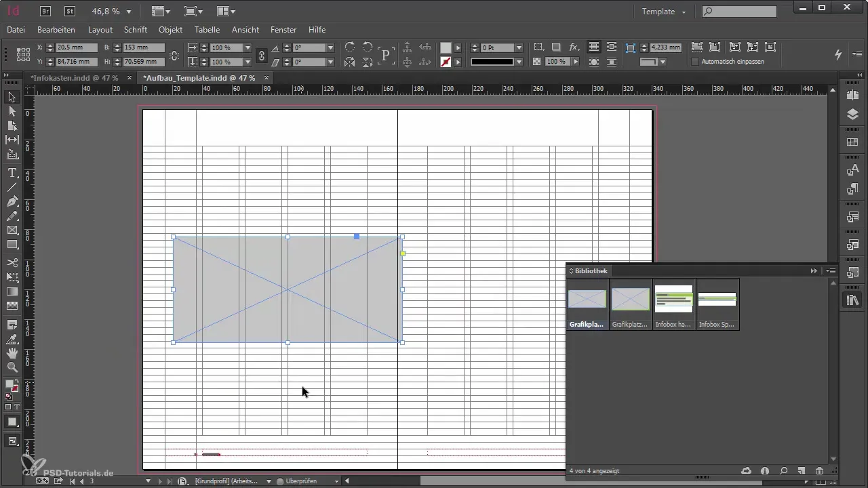Open the Template workspace switcher
Screen dimensions: 868x488
tap(664, 12)
